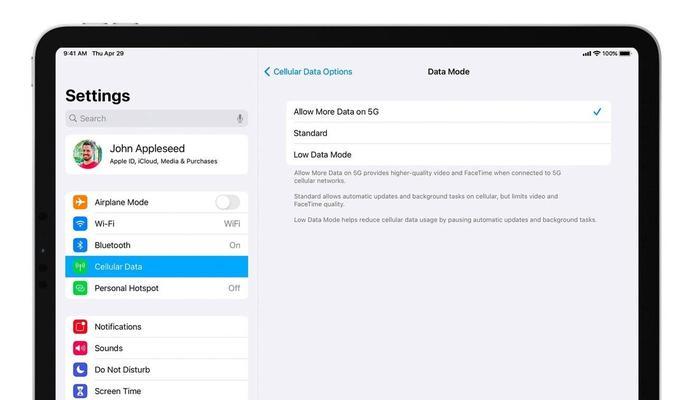This screenshot has height=400, width=693.
Task: Tap the Low Data Mode description text
Action: coord(445,220)
